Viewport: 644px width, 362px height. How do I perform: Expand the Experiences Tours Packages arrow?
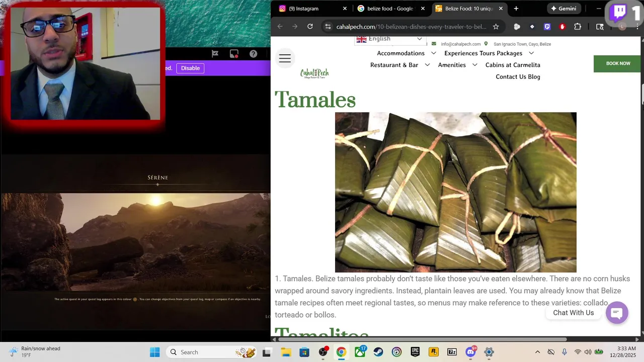531,53
